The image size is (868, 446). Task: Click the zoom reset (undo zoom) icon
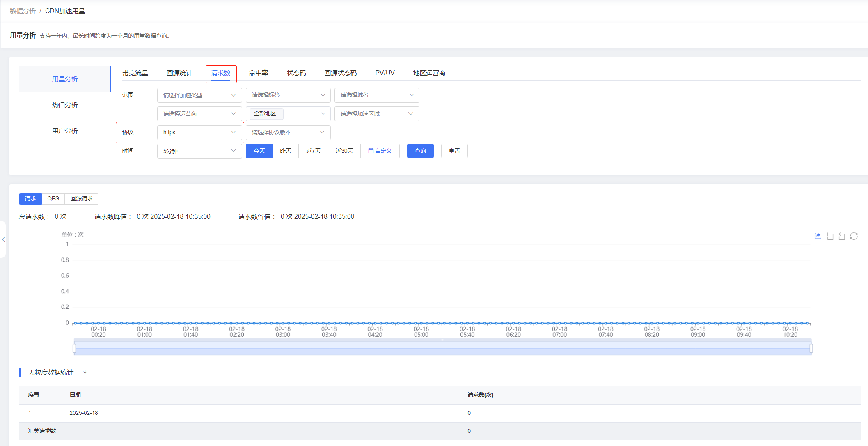842,236
